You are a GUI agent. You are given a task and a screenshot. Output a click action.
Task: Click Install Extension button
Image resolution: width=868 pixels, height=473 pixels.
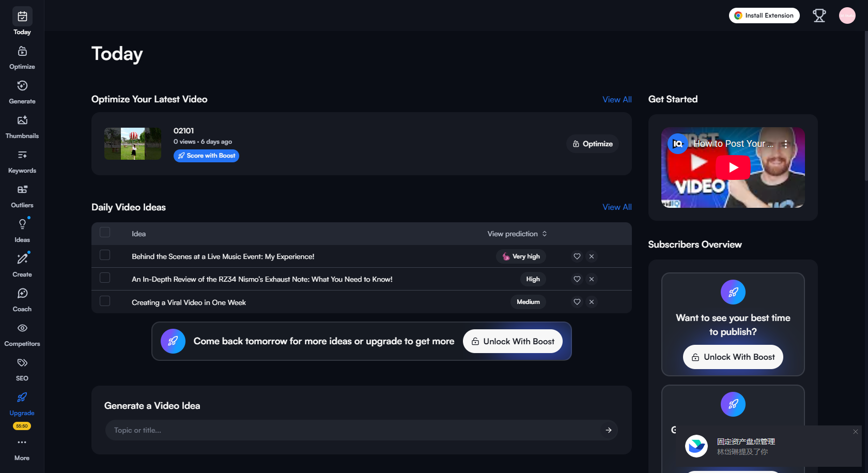(764, 16)
